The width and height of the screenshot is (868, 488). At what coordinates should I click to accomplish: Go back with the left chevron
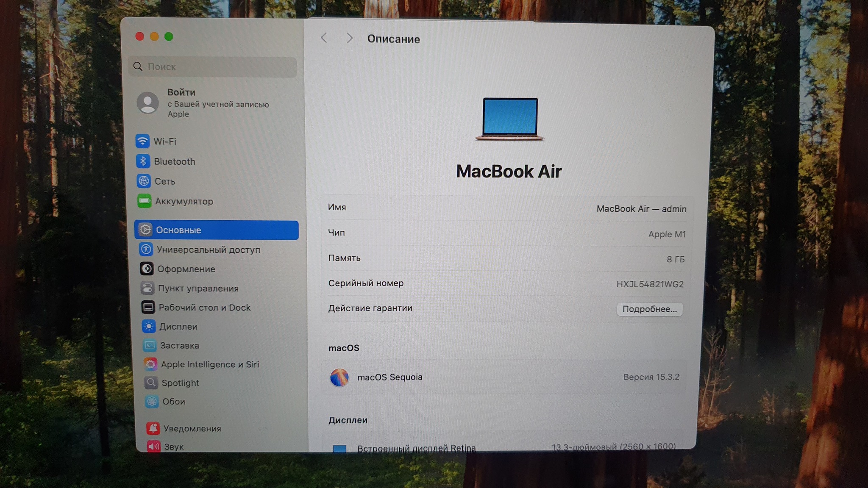[324, 38]
